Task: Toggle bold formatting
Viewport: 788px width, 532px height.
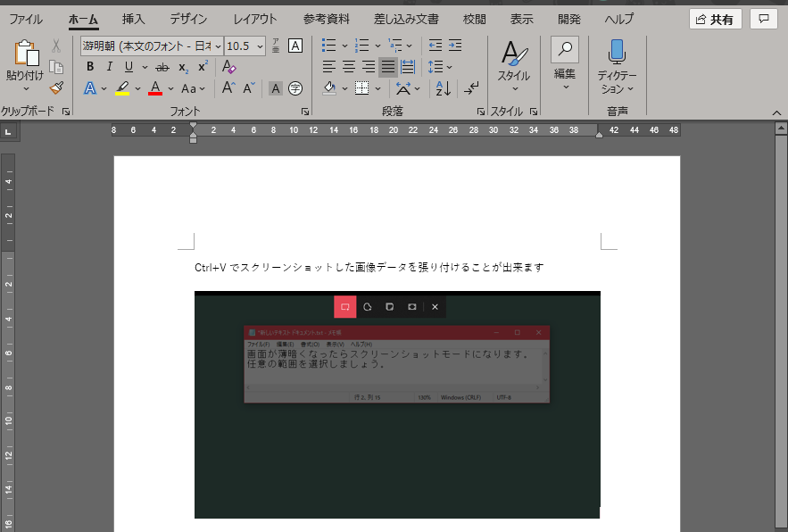Action: click(x=90, y=66)
